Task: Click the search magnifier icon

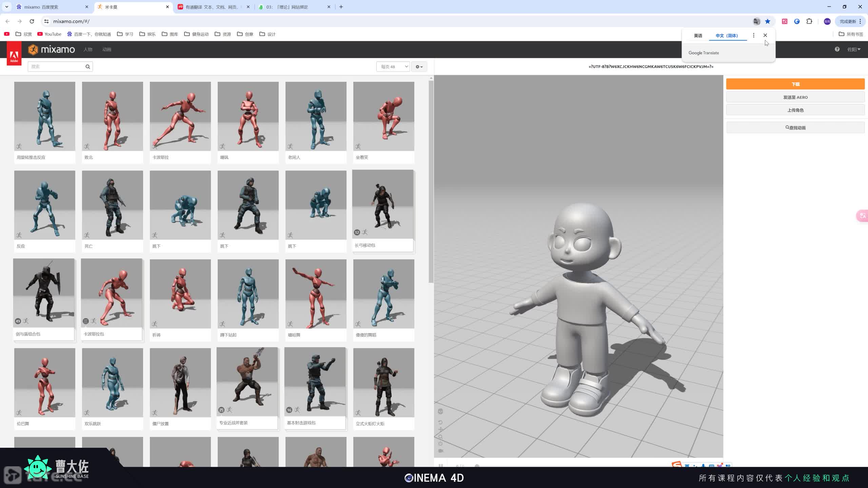Action: click(x=87, y=66)
